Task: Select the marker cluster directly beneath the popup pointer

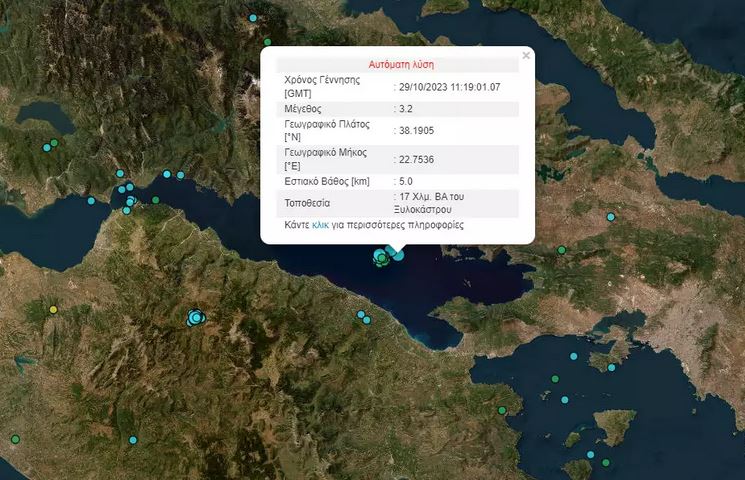Action: tap(385, 258)
